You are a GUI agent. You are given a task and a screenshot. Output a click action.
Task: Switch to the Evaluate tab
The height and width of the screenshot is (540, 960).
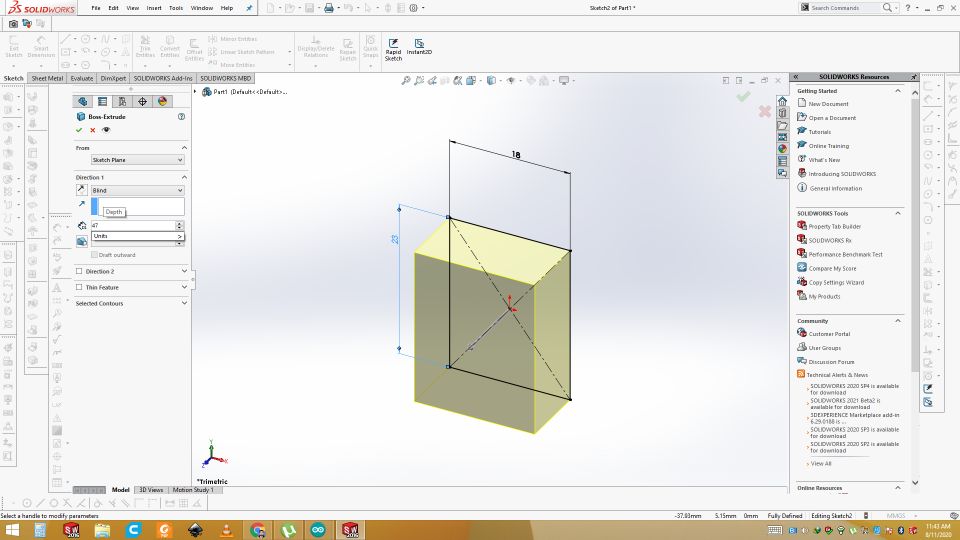point(81,78)
